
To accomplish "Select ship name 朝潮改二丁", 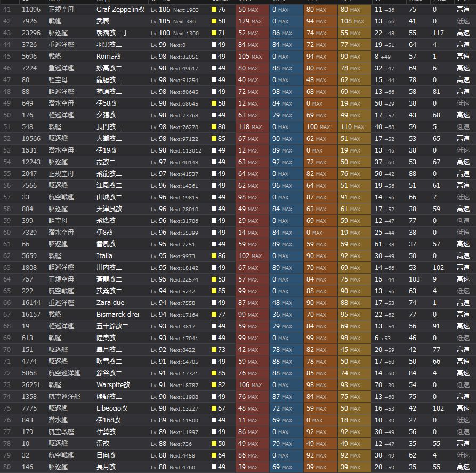I will pos(112,33).
